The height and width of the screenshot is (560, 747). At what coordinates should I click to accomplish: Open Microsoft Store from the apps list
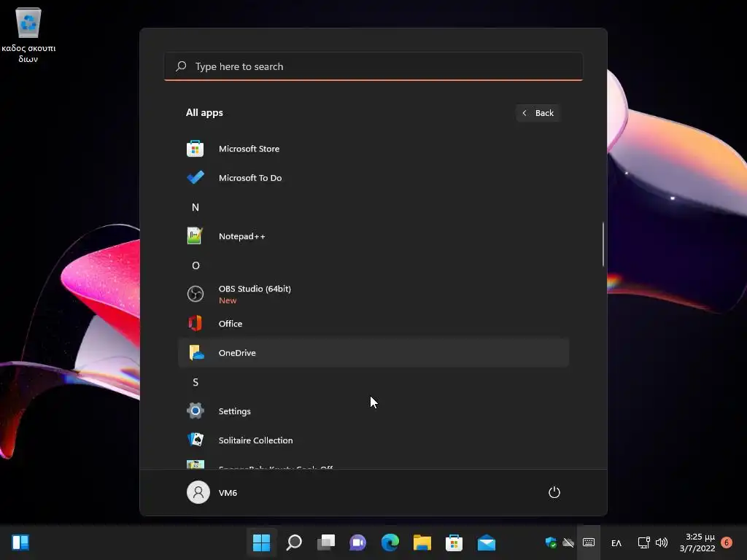(x=373, y=149)
